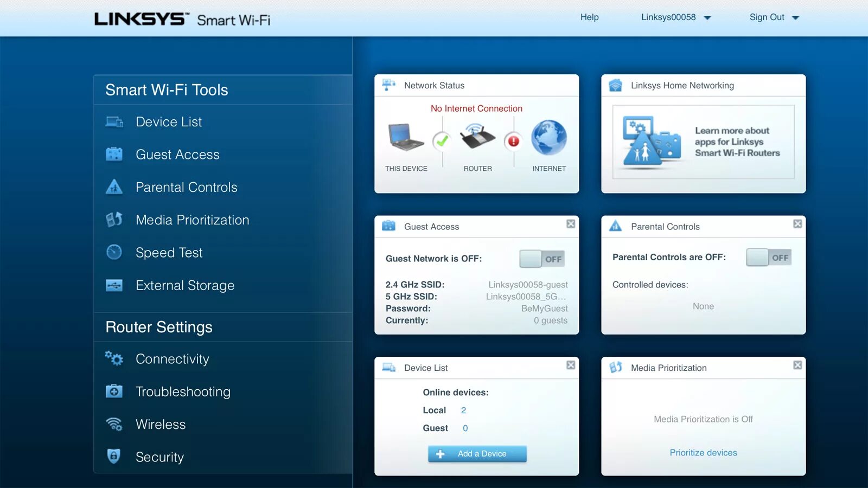868x488 pixels.
Task: Click the Add a Device button
Action: coord(477,454)
